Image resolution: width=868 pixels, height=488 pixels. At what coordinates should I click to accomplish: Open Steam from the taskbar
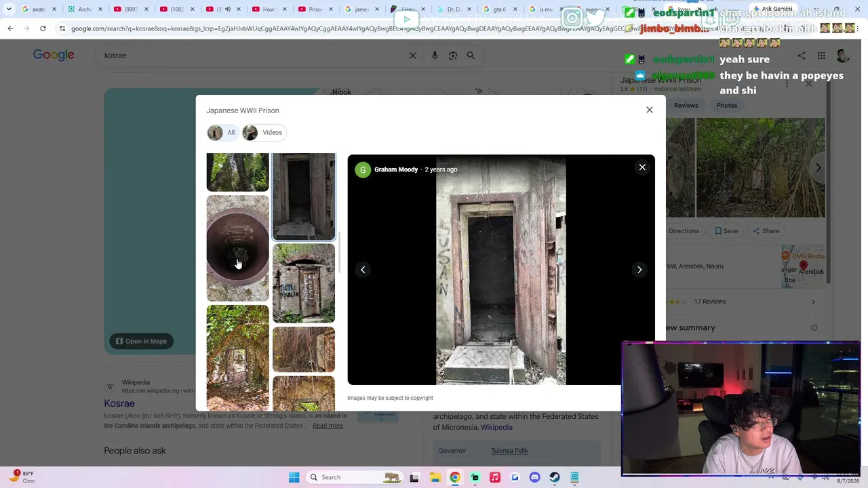coord(555,477)
